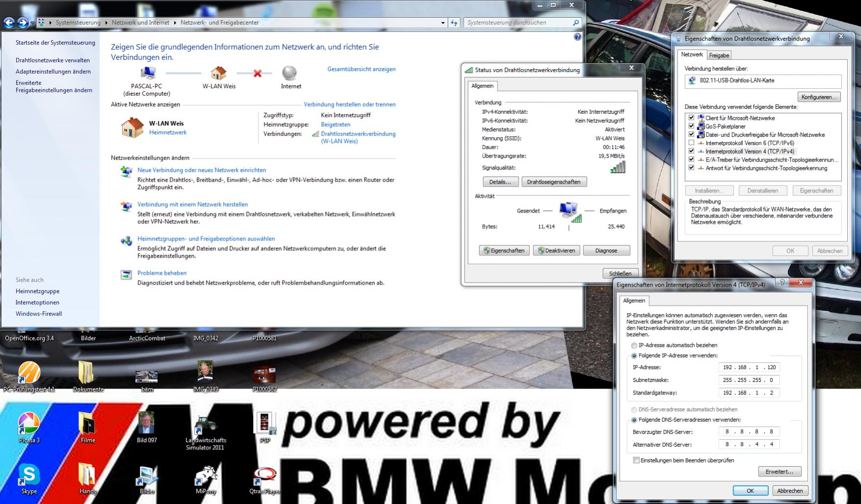Click the Back navigation arrow in Systemsteuerung

tap(9, 23)
